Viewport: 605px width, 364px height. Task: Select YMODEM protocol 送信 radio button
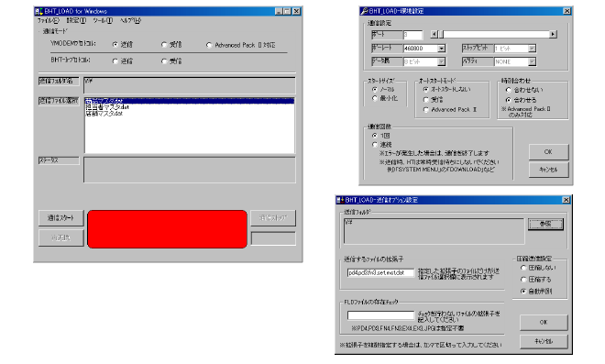point(115,45)
